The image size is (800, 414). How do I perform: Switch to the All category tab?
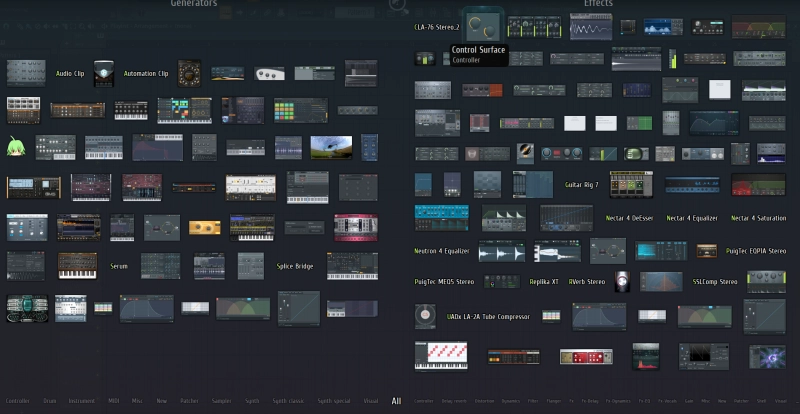[x=396, y=401]
